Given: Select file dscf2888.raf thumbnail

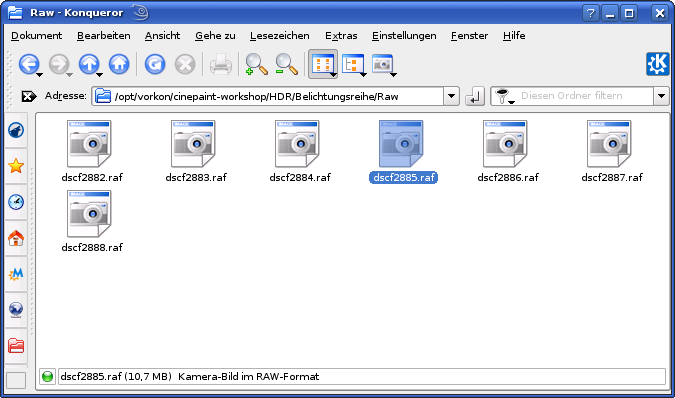Looking at the screenshot, I should pos(89,214).
